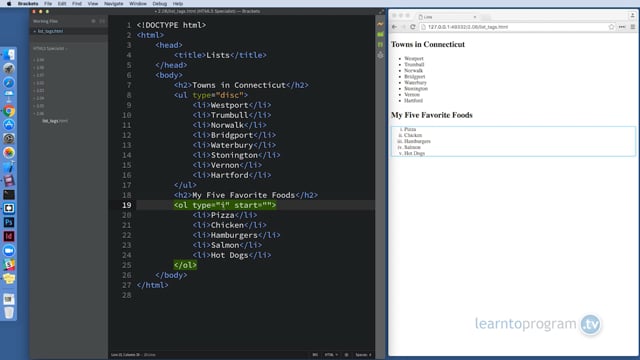This screenshot has height=360, width=640.
Task: Click the title text Lists on line 4
Action: pyautogui.click(x=218, y=55)
